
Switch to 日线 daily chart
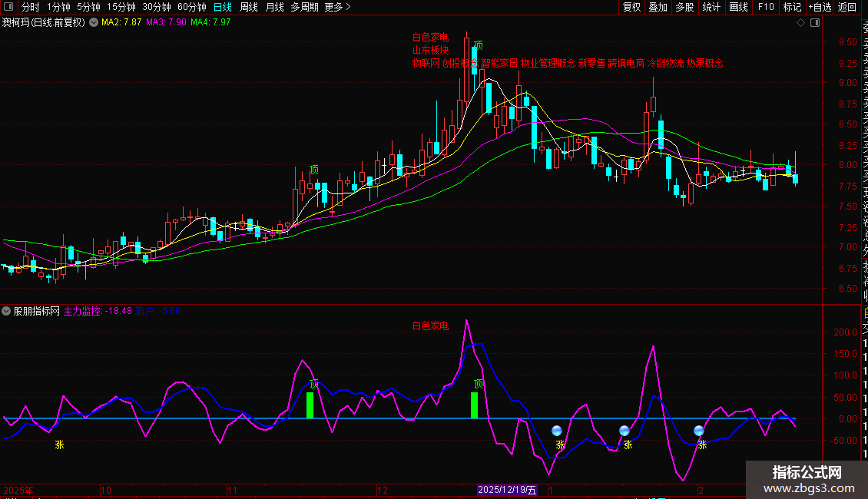click(x=223, y=7)
